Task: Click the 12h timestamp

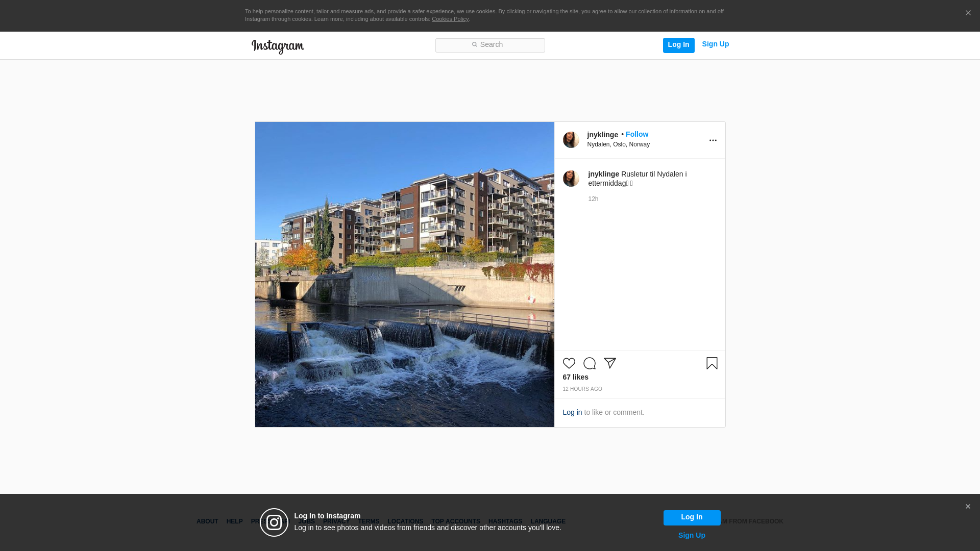Action: pyautogui.click(x=593, y=199)
